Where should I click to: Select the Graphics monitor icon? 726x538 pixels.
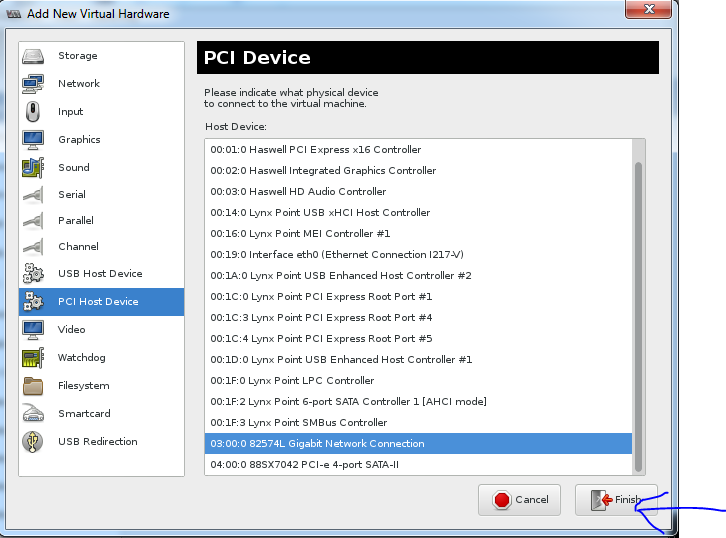click(x=33, y=140)
